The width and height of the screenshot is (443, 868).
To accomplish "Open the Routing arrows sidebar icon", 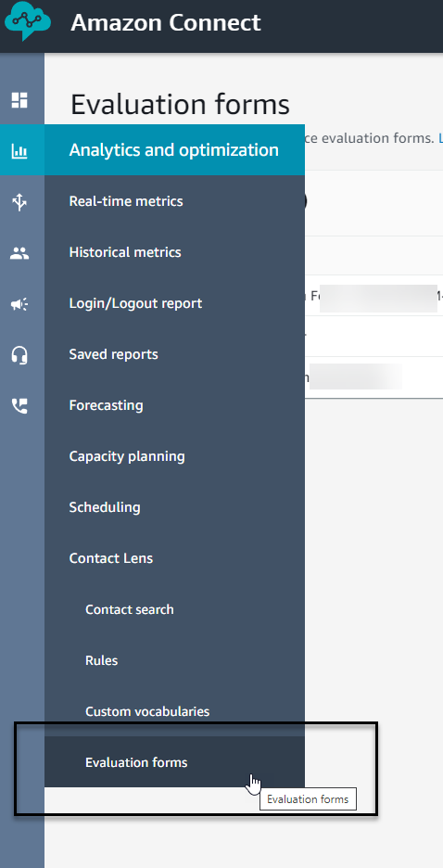I will point(19,202).
